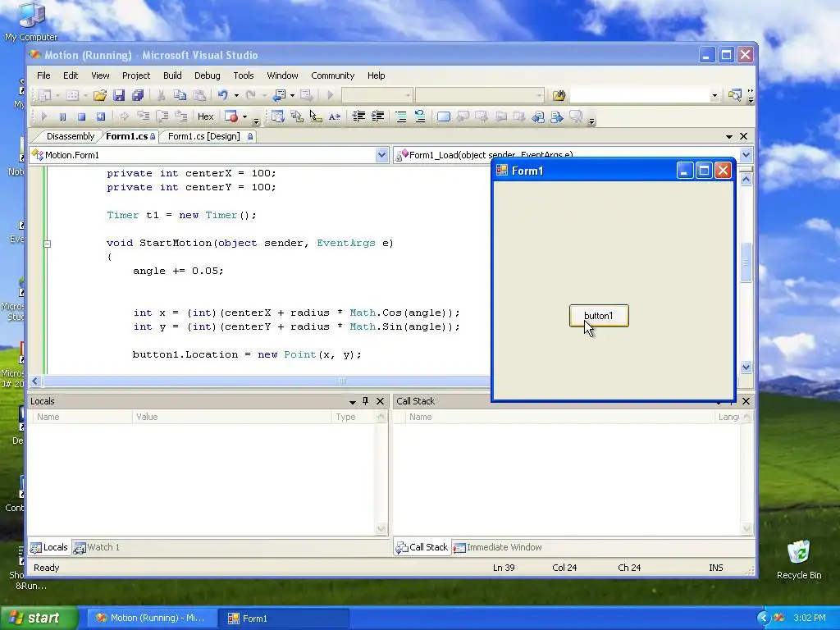Viewport: 840px width, 630px height.
Task: Toggle a bookmark on current line
Action: (444, 116)
